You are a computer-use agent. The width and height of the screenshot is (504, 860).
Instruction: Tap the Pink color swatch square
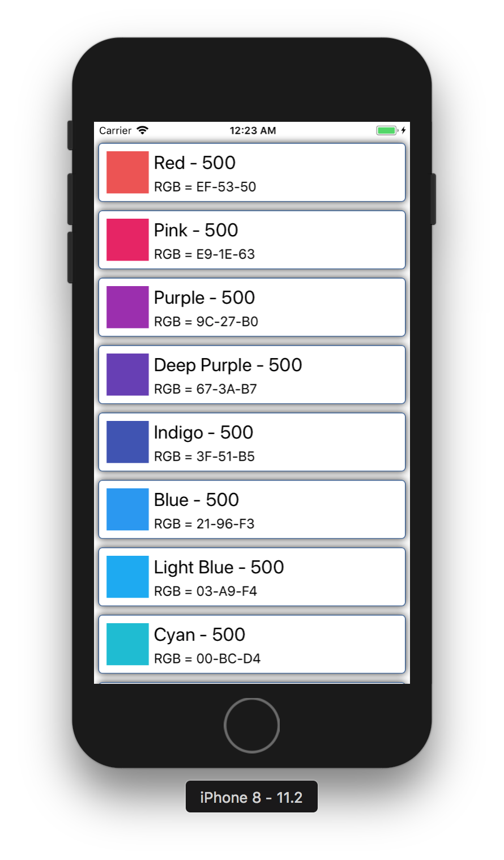click(x=127, y=240)
